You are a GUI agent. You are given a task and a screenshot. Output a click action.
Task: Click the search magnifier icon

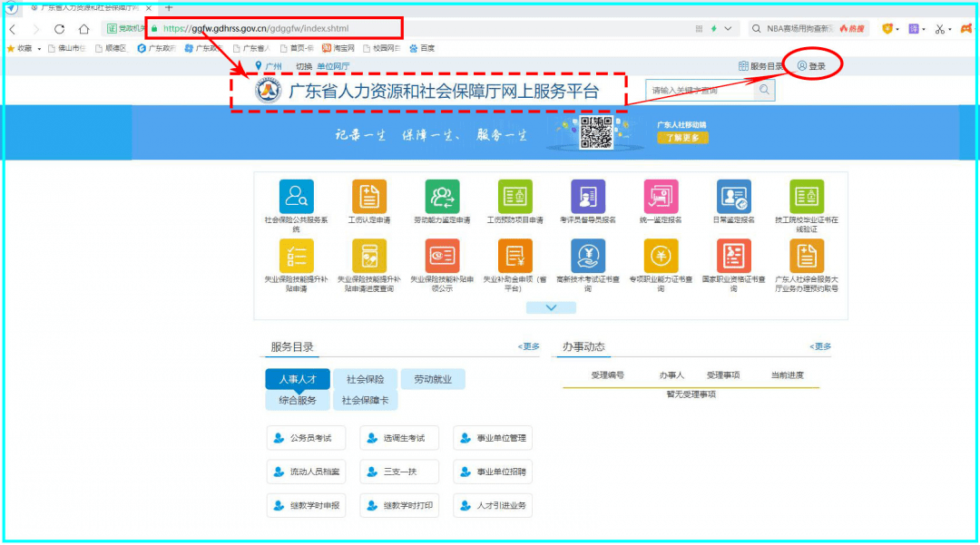pyautogui.click(x=765, y=90)
